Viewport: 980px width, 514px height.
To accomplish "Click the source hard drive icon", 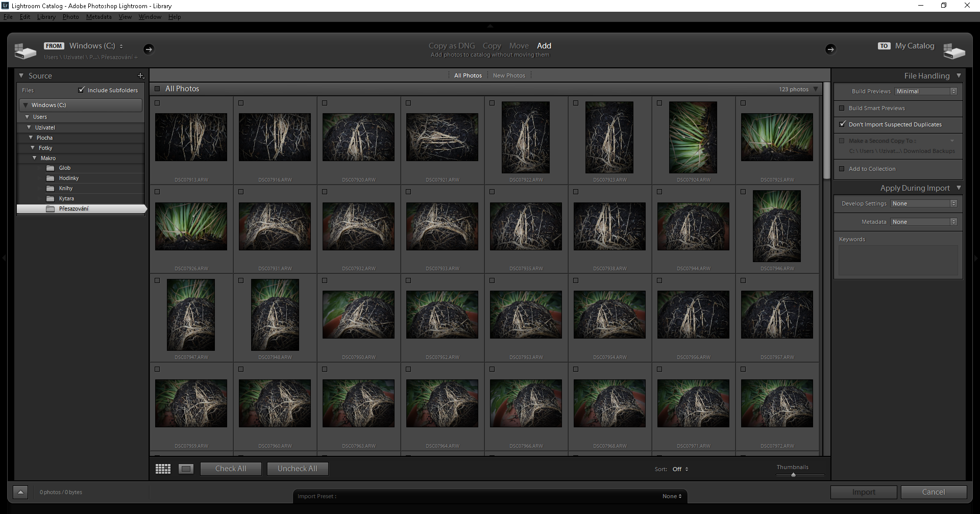I will [x=25, y=50].
